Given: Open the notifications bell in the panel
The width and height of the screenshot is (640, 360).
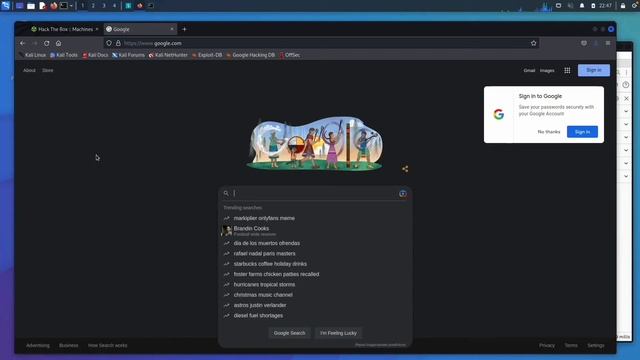Looking at the screenshot, I should (x=582, y=6).
